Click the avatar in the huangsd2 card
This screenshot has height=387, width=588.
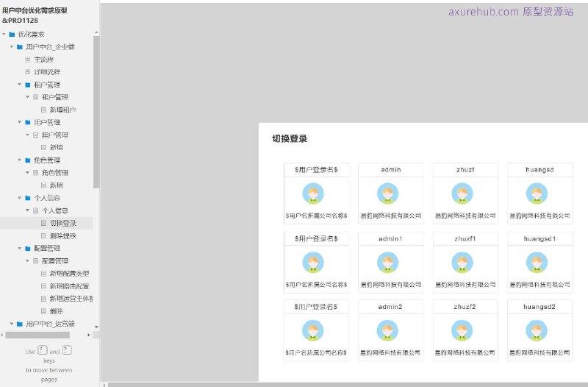tap(537, 330)
